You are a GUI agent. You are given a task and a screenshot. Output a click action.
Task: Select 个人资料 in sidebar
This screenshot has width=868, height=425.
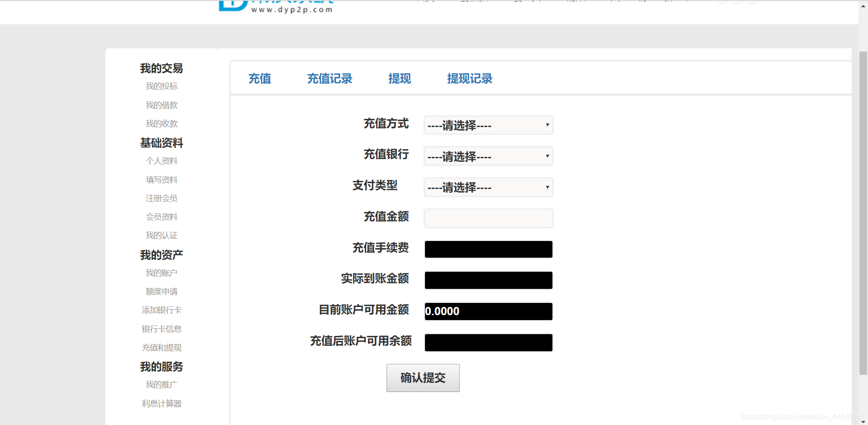pos(161,161)
